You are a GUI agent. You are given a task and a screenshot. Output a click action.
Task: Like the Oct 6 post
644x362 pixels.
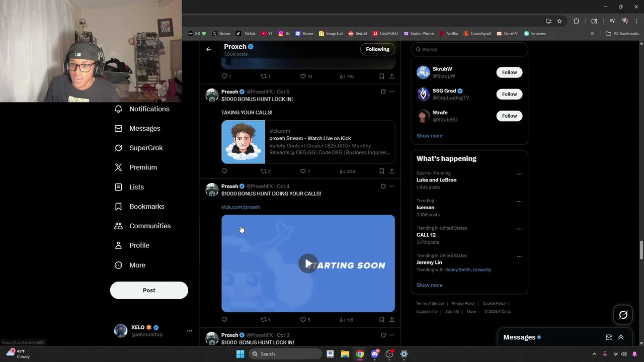(305, 171)
